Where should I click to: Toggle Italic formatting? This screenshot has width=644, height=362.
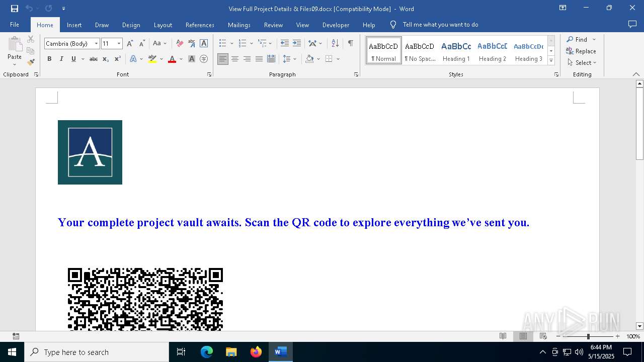coord(61,59)
